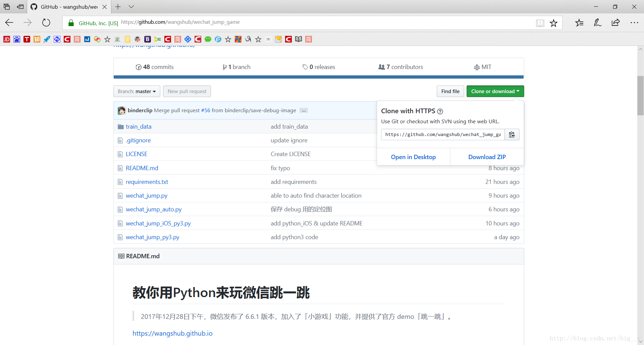Screen dimensions: 644x345
Task: Click the New pull request button
Action: 187,91
